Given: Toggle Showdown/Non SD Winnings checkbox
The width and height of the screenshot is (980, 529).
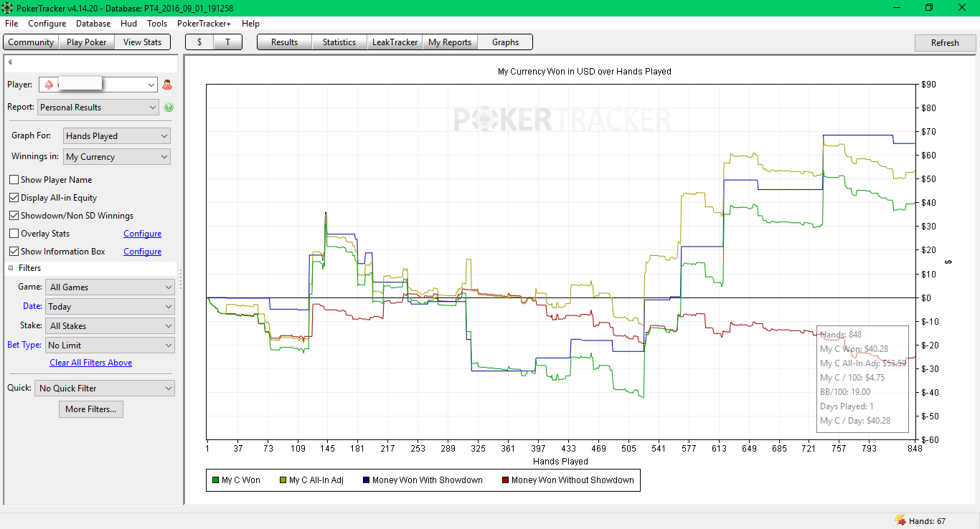Looking at the screenshot, I should (x=14, y=216).
